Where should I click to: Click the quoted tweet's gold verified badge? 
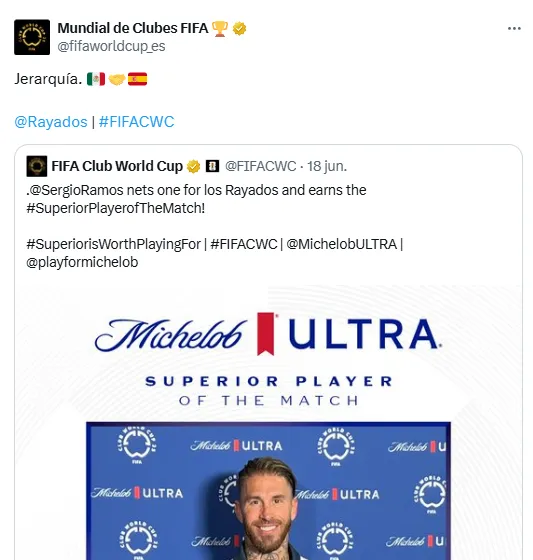pyautogui.click(x=194, y=166)
